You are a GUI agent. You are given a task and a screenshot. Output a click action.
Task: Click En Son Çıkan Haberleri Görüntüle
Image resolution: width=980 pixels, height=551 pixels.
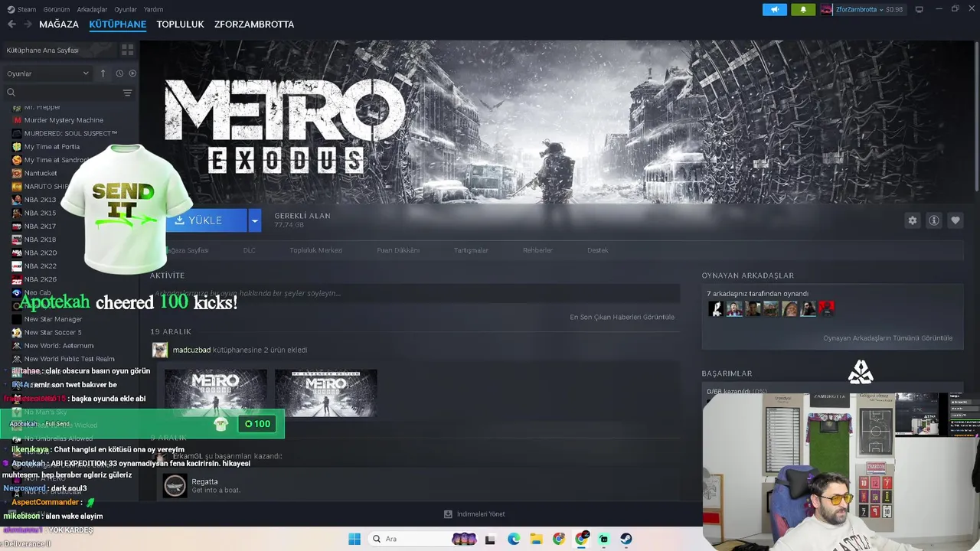tap(622, 317)
